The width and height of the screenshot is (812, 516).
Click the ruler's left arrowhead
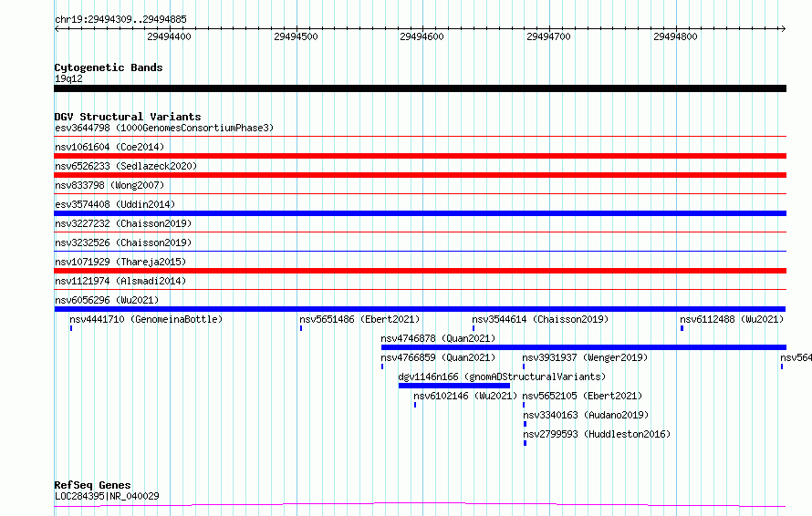[57, 28]
